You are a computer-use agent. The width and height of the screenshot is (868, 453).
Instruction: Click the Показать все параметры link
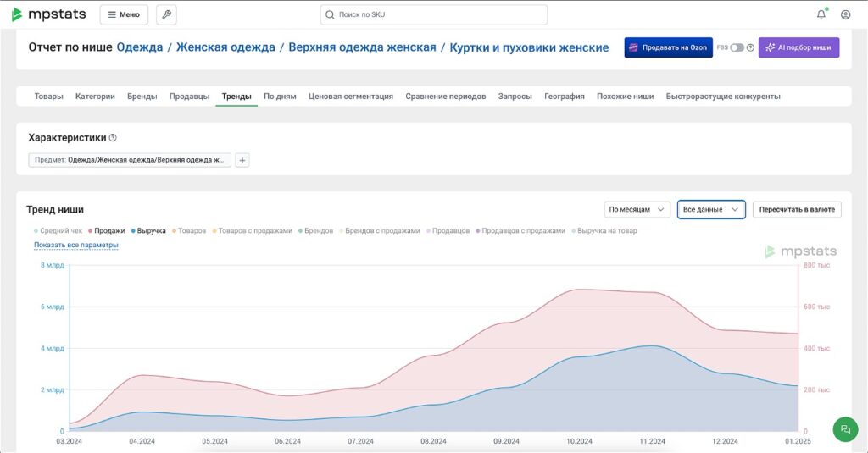(76, 245)
